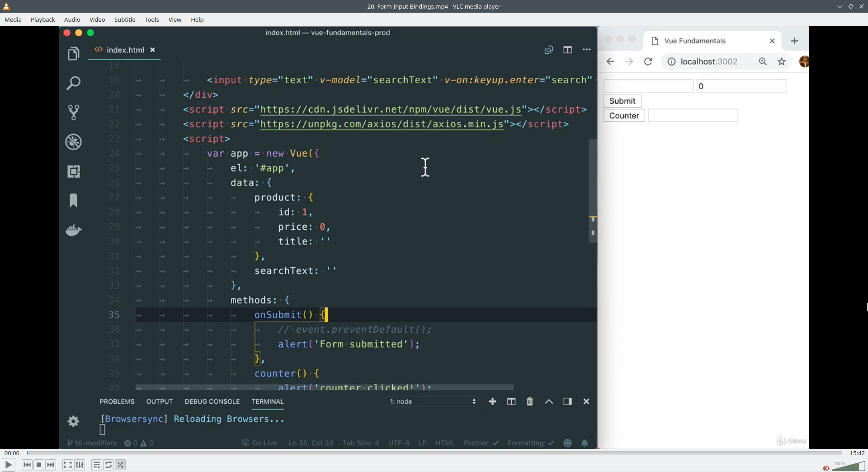Toggle loop playback in VLC
The image size is (868, 472).
point(108,465)
